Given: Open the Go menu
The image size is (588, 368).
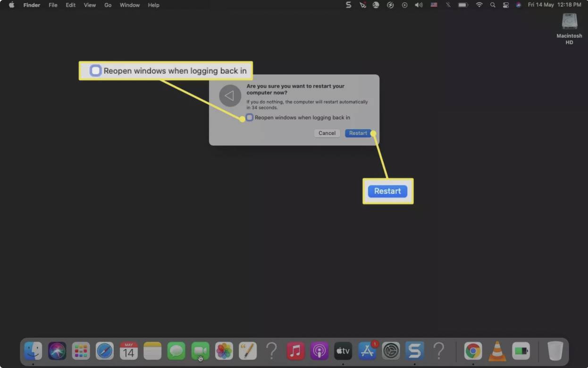Looking at the screenshot, I should 108,5.
